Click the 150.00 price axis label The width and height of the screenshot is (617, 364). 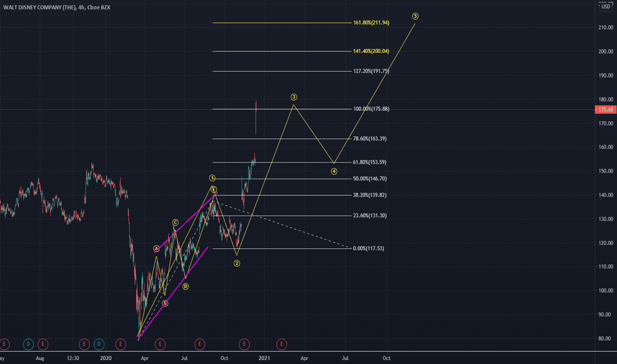point(606,171)
